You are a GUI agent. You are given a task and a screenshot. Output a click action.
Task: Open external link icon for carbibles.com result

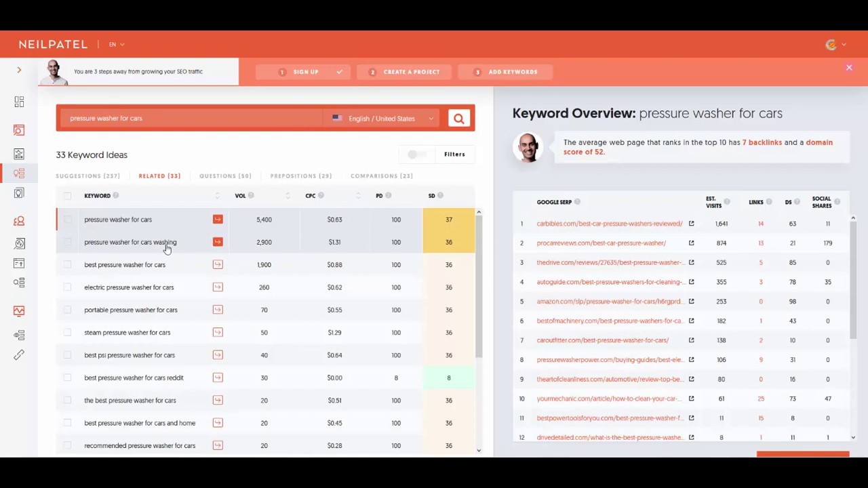pos(691,224)
